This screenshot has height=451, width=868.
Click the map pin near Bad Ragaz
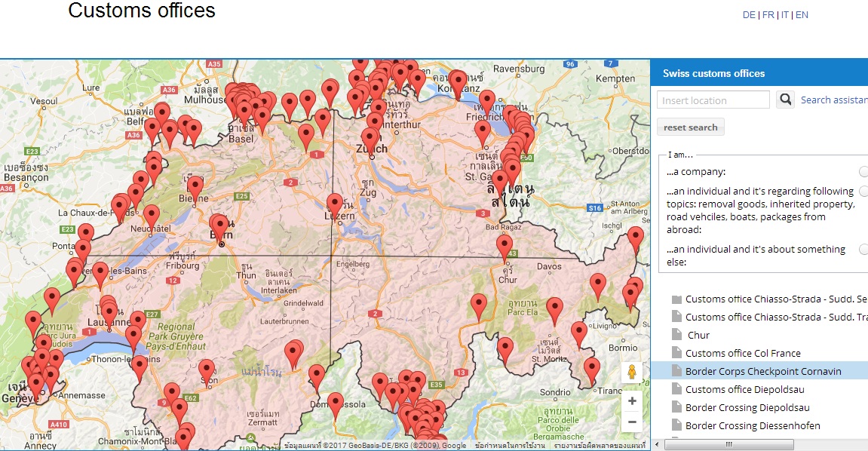click(505, 248)
